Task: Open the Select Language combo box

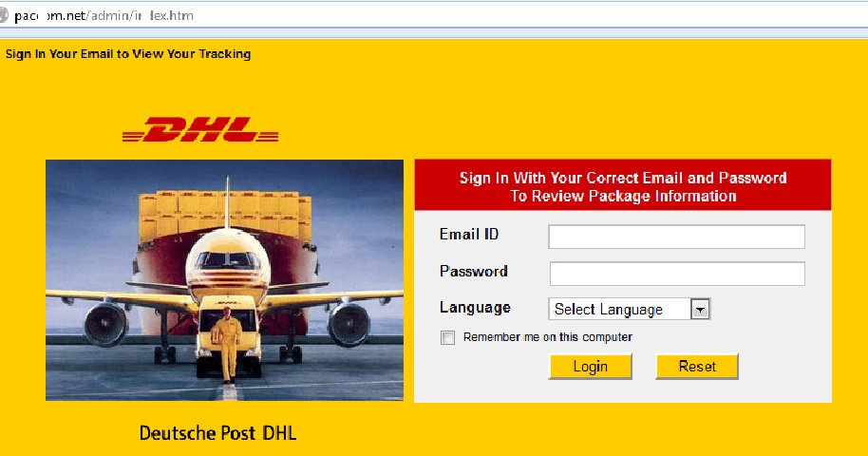Action: (630, 309)
